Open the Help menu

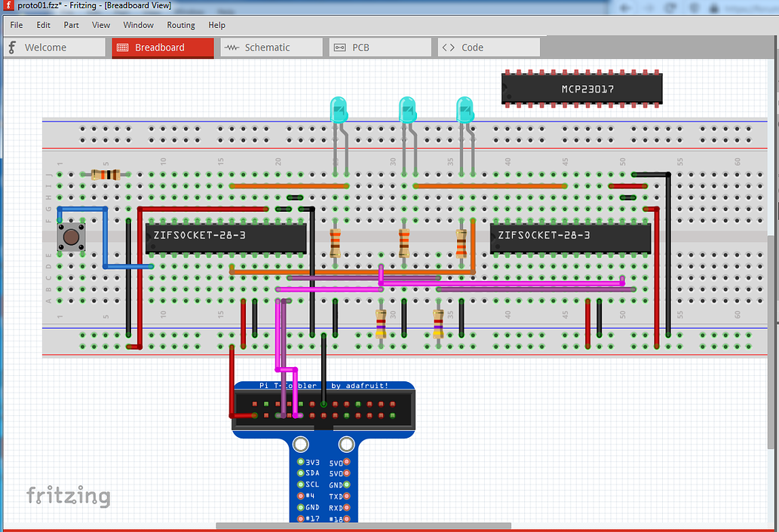tap(216, 25)
